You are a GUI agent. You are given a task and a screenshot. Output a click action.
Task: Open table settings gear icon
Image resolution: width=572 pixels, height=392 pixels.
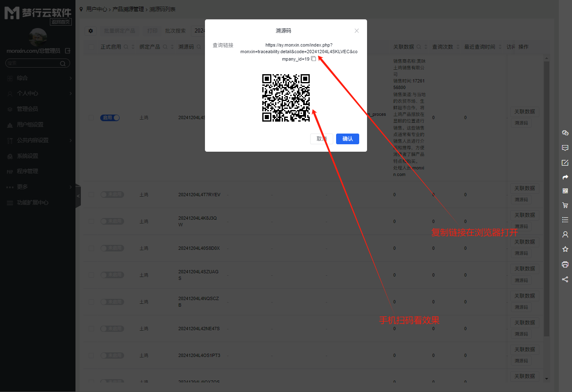coord(91,31)
